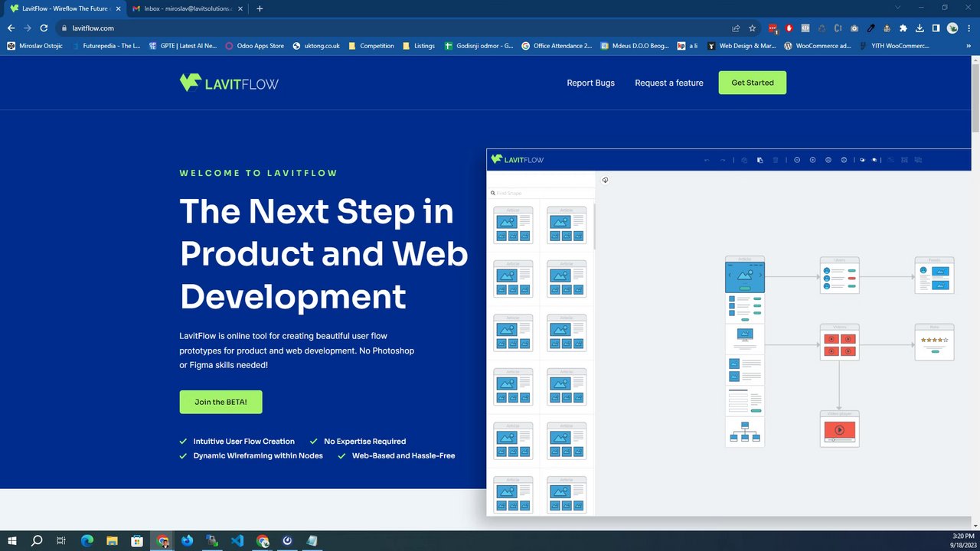The image size is (980, 551).
Task: Close the Inbox Gmail tab
Action: [241, 8]
